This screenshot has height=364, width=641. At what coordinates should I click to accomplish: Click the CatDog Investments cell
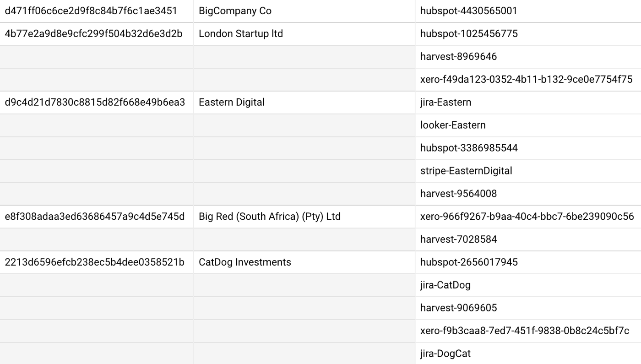(245, 262)
